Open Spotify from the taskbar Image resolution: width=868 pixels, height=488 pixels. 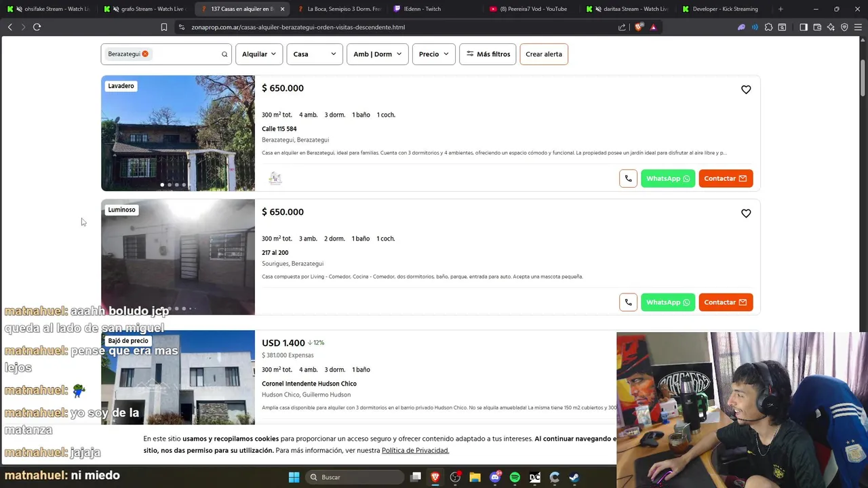tap(515, 477)
